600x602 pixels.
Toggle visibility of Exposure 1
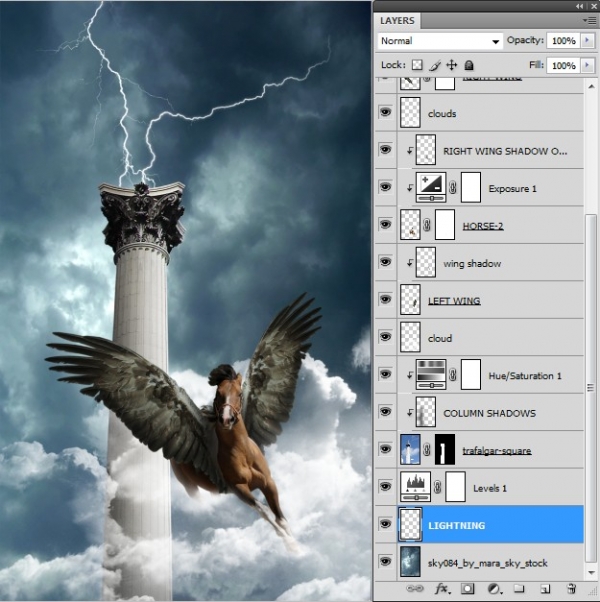(x=385, y=187)
